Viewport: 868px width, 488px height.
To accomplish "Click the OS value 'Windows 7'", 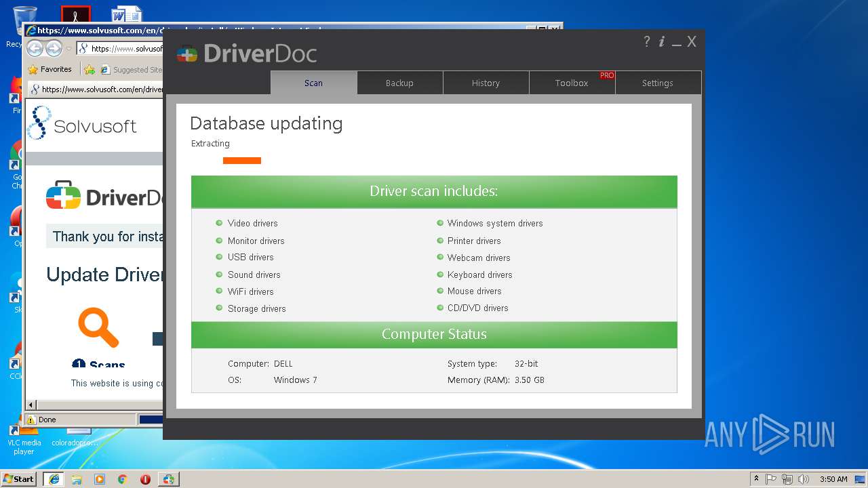I will [295, 380].
